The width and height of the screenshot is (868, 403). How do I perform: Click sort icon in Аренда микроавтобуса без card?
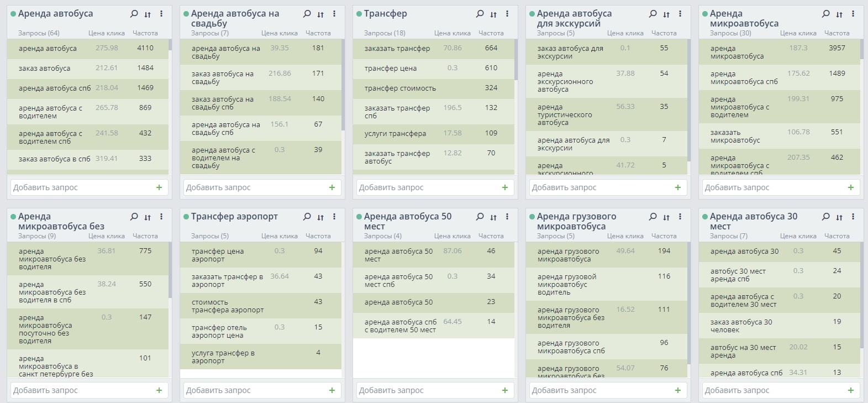click(x=148, y=217)
